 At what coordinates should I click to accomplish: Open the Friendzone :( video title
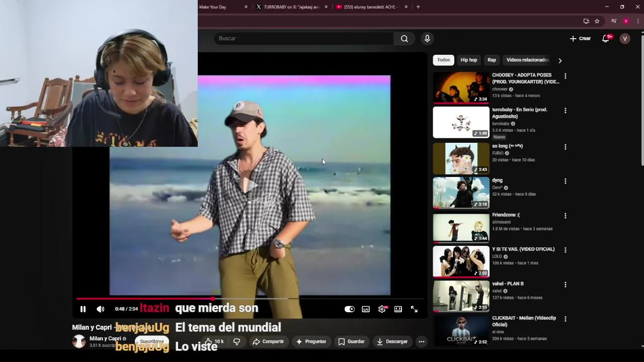tap(506, 215)
